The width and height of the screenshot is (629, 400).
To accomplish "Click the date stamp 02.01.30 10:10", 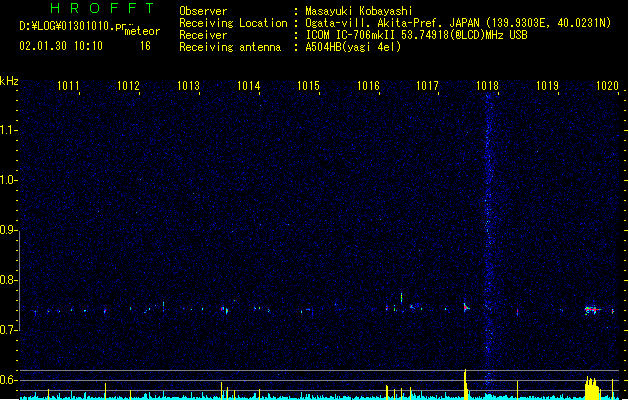I will point(61,46).
